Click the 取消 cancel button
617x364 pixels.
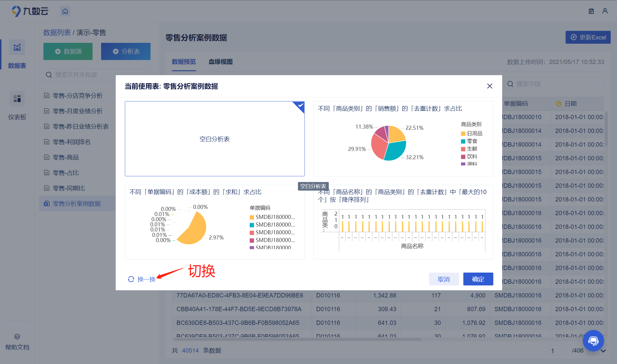444,279
